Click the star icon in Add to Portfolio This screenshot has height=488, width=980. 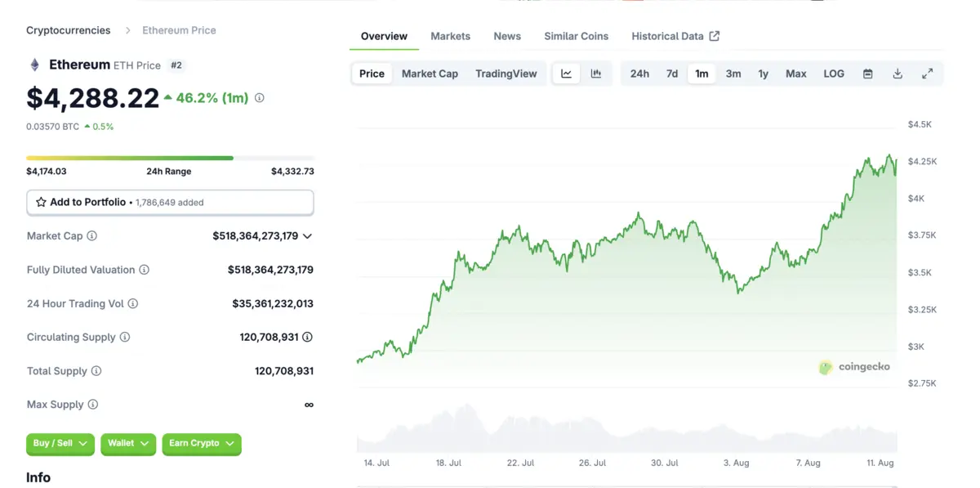[x=42, y=202]
